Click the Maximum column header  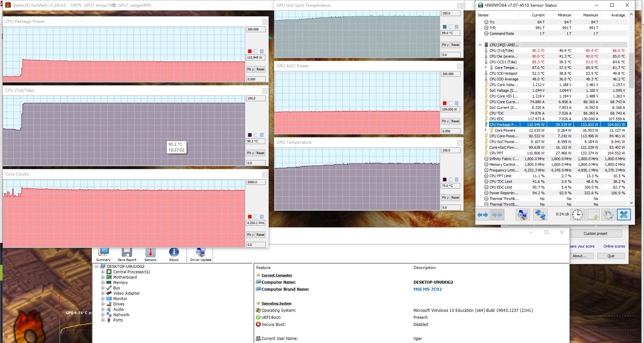tap(587, 15)
